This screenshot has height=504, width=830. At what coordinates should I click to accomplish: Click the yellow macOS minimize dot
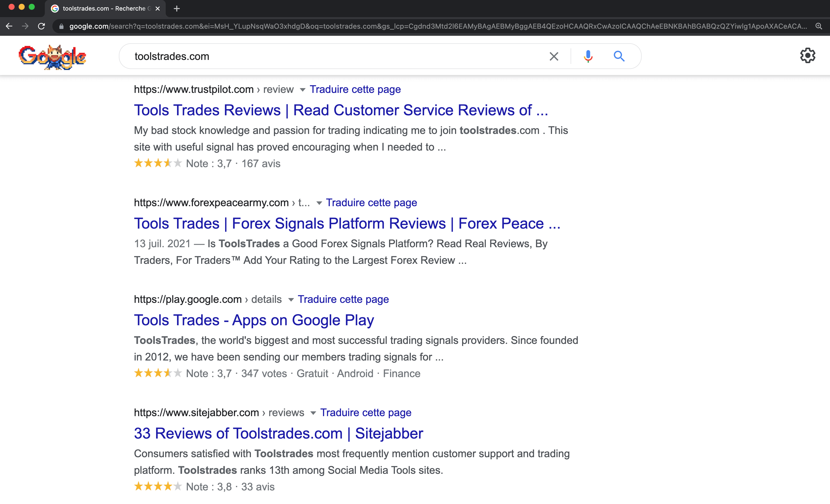tap(22, 7)
